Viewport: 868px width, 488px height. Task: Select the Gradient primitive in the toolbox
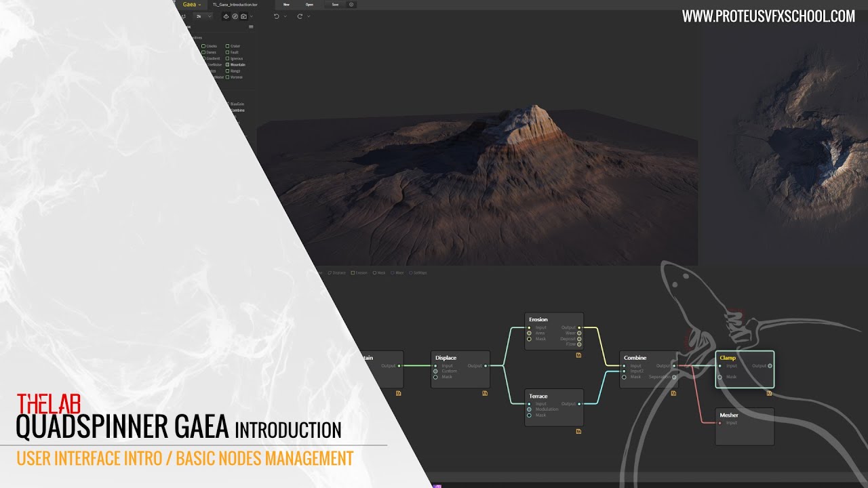coord(210,58)
